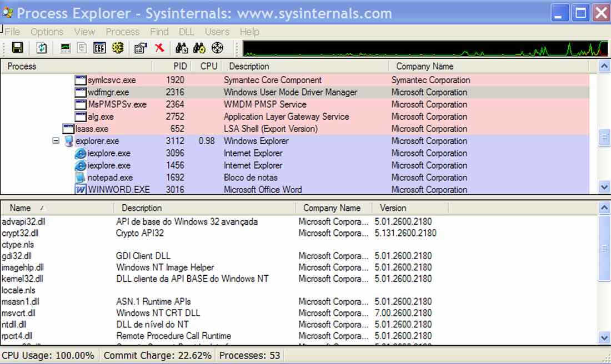Open the File menu
The width and height of the screenshot is (611, 364).
coord(12,32)
